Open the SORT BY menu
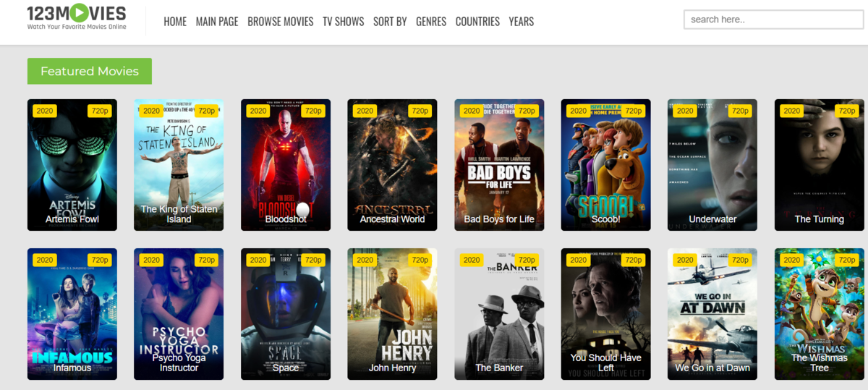Image resolution: width=868 pixels, height=390 pixels. click(x=390, y=22)
